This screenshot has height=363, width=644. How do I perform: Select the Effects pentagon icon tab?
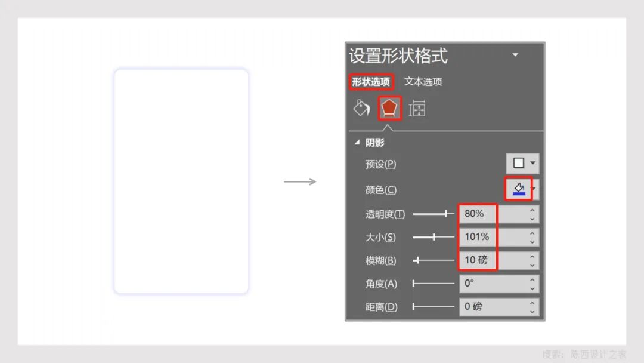389,109
